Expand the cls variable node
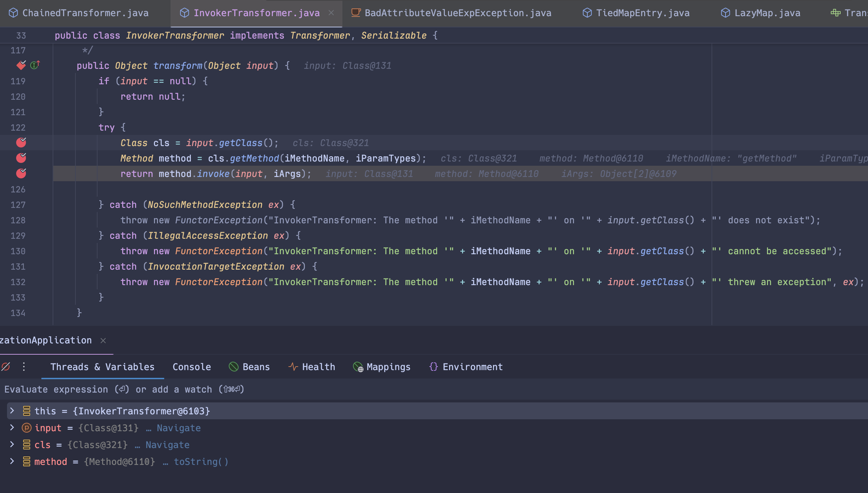Image resolution: width=868 pixels, height=493 pixels. [12, 445]
